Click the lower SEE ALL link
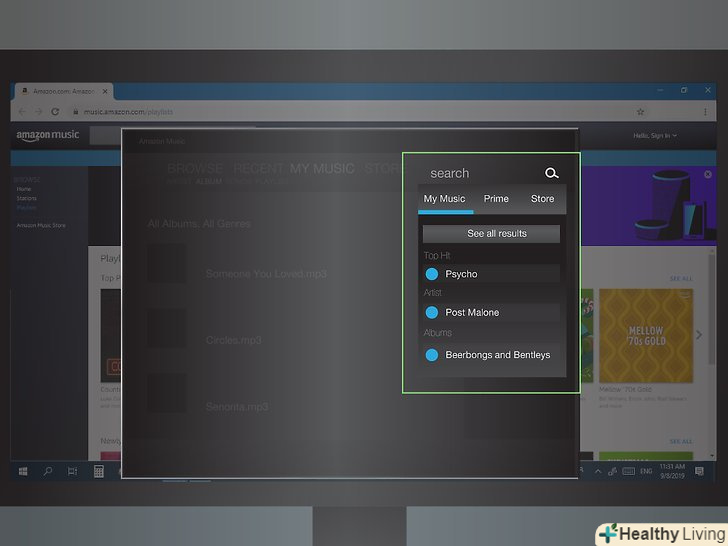The width and height of the screenshot is (728, 546). point(681,441)
